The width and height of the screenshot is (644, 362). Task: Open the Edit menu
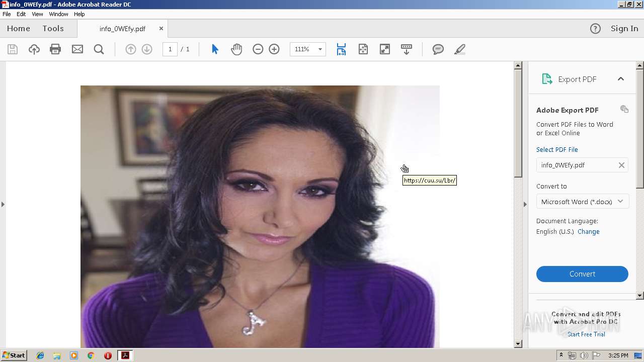(21, 14)
